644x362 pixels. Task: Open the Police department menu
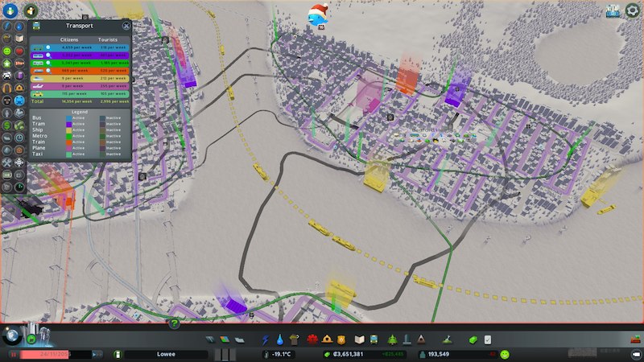pos(341,339)
